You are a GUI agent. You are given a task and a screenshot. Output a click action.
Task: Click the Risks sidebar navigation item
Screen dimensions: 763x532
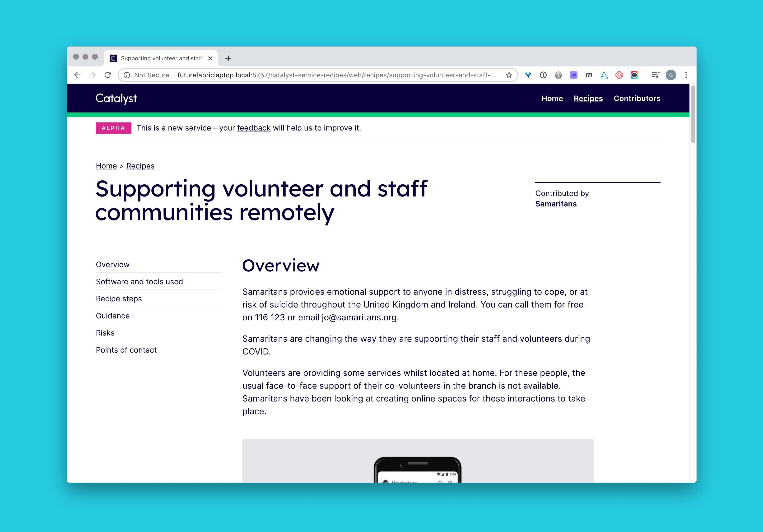[104, 332]
